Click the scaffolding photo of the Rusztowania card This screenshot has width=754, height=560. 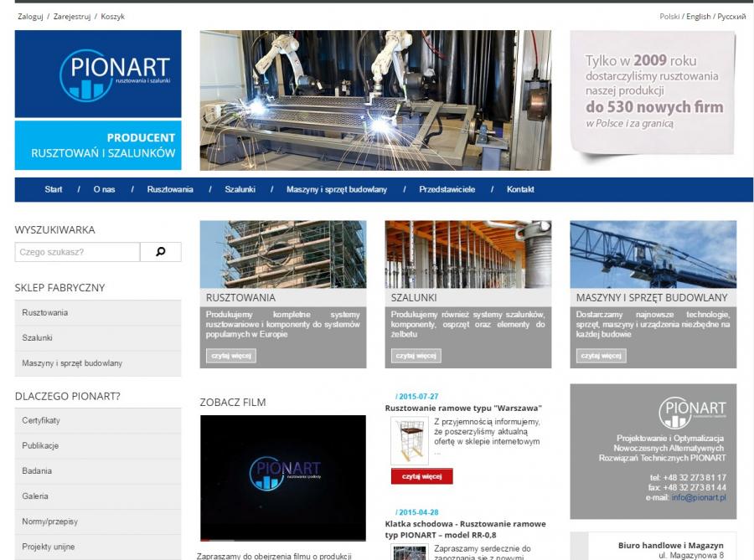[x=283, y=254]
